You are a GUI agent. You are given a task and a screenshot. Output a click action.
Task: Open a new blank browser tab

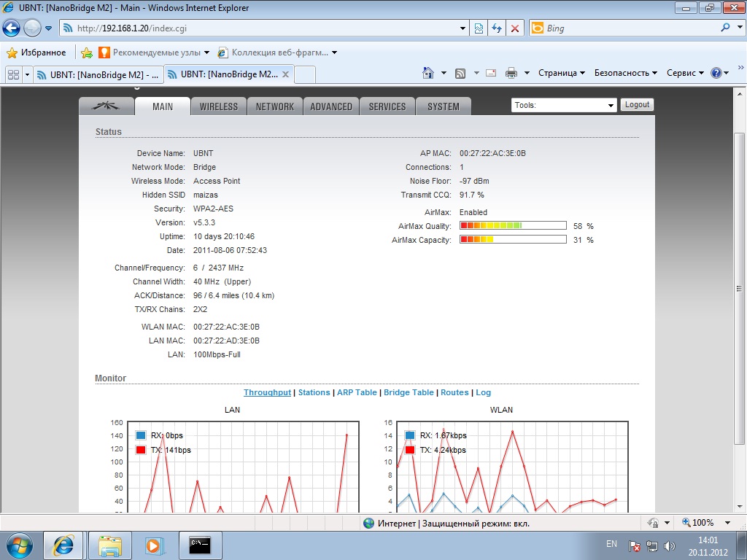pyautogui.click(x=305, y=75)
